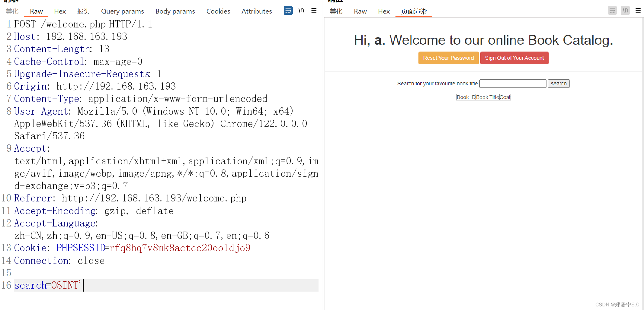Click the Upgrade-Insecure-Requests header line

point(88,74)
